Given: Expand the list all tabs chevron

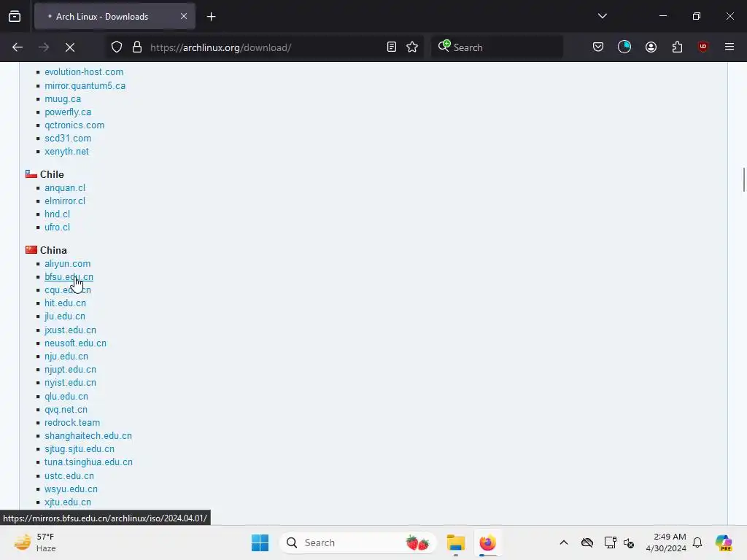Looking at the screenshot, I should (602, 16).
